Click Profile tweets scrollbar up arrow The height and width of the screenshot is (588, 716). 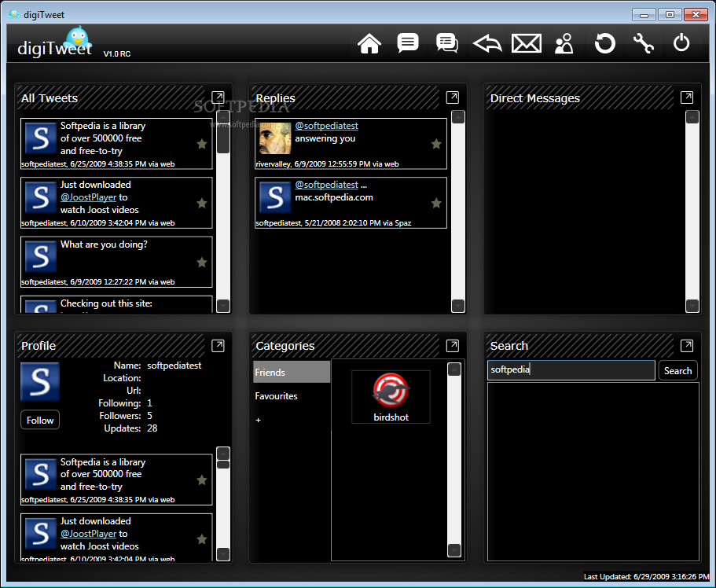223,454
